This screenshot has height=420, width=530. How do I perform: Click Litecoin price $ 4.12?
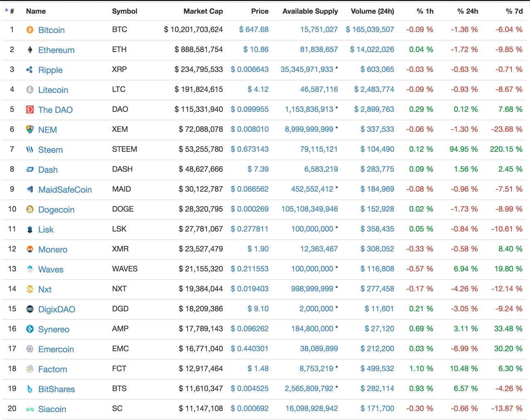click(258, 89)
